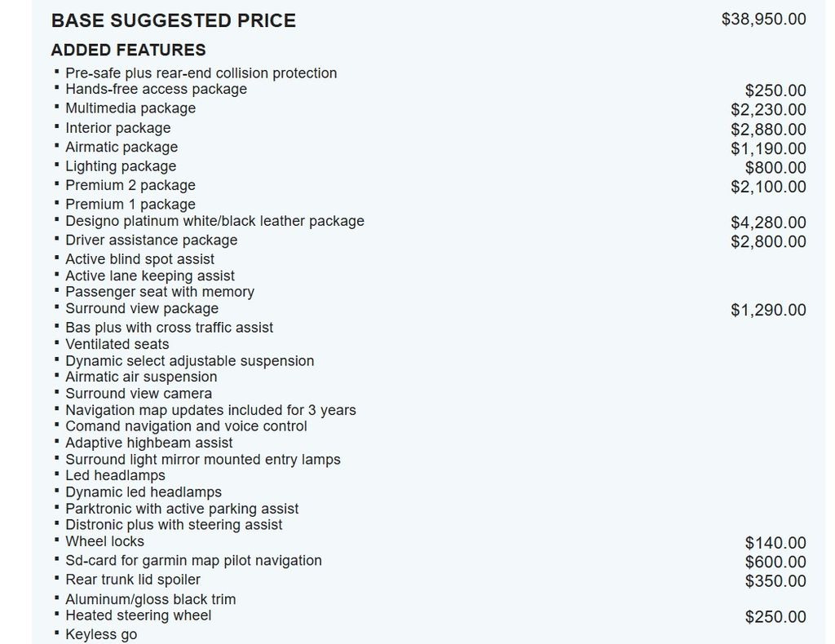This screenshot has height=644, width=835.
Task: Click the Navigation map updates included item
Action: pyautogui.click(x=211, y=410)
